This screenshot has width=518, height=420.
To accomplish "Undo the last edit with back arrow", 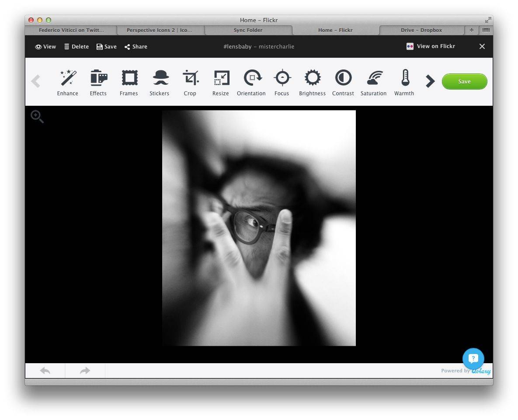I will (x=45, y=371).
